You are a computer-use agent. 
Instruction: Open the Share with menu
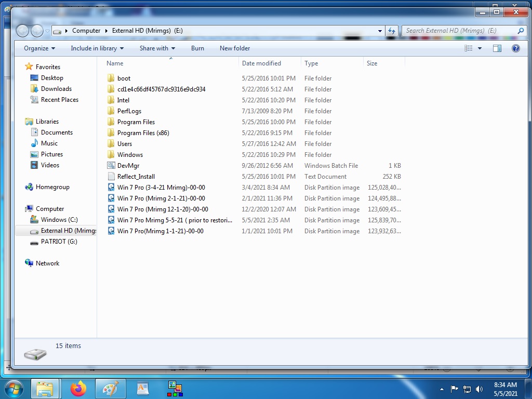click(x=157, y=48)
